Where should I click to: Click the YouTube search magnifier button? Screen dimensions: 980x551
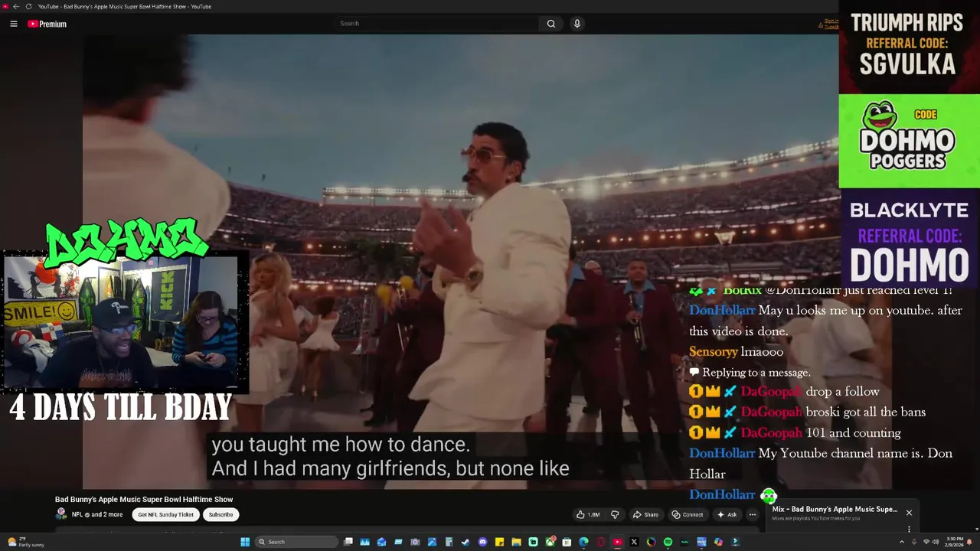[550, 24]
